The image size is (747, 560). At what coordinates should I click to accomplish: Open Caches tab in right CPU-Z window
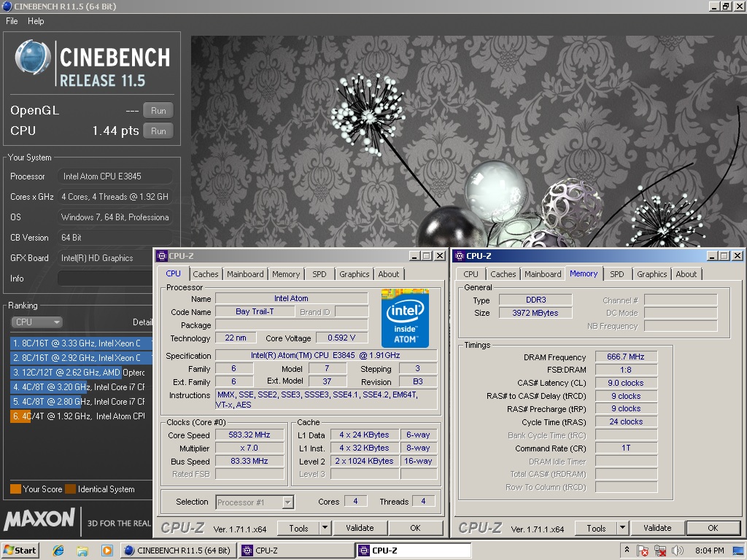[503, 274]
